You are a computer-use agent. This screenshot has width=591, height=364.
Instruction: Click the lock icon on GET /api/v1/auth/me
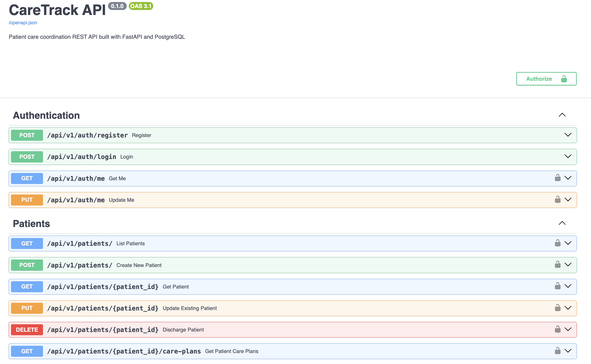pyautogui.click(x=557, y=178)
